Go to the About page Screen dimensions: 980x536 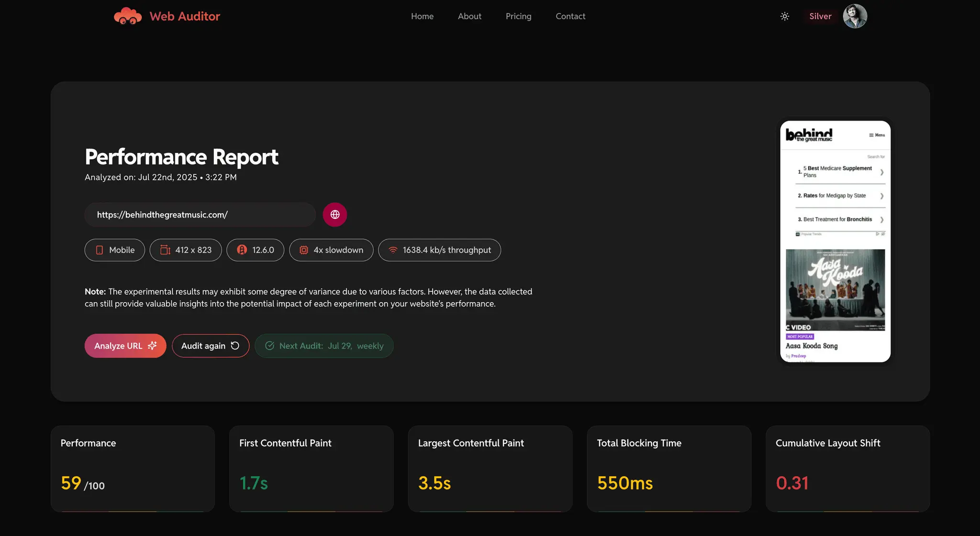pos(469,16)
